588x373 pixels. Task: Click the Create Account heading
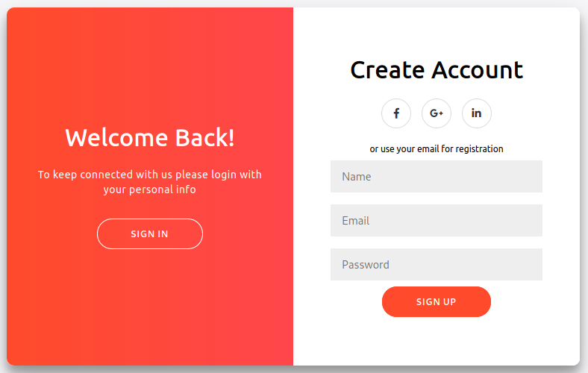tap(437, 70)
